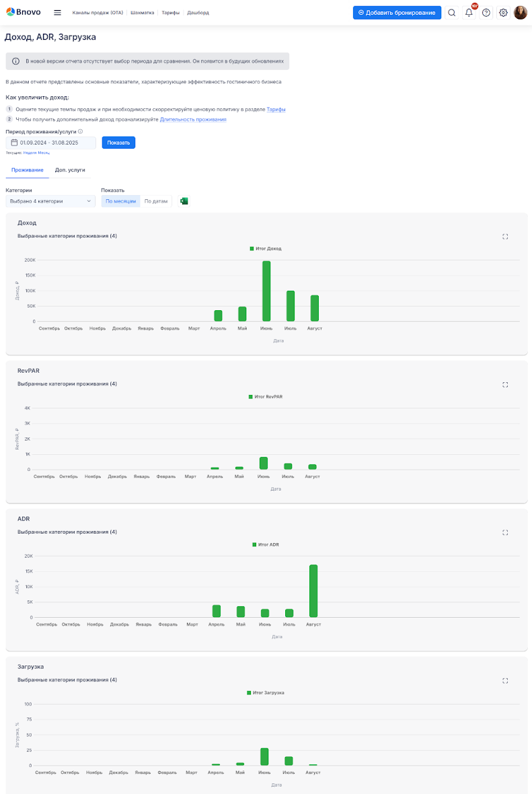Open the help question mark icon
This screenshot has height=794, width=532.
486,12
